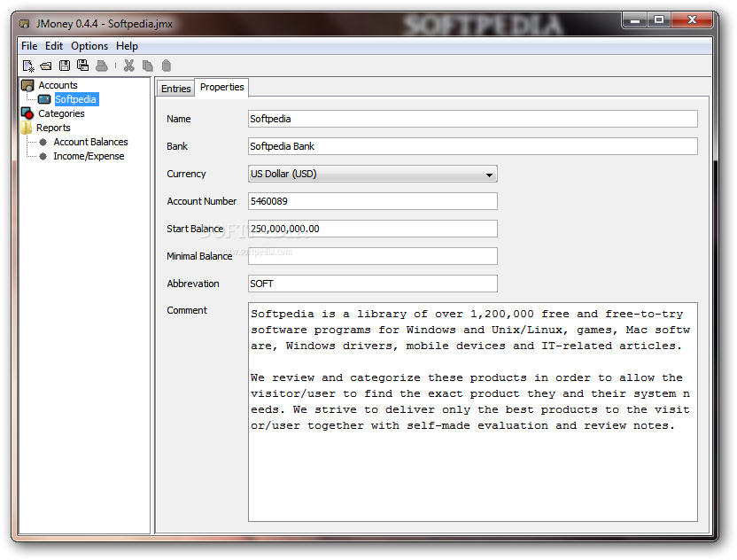Click the Start Balance label

(x=195, y=229)
